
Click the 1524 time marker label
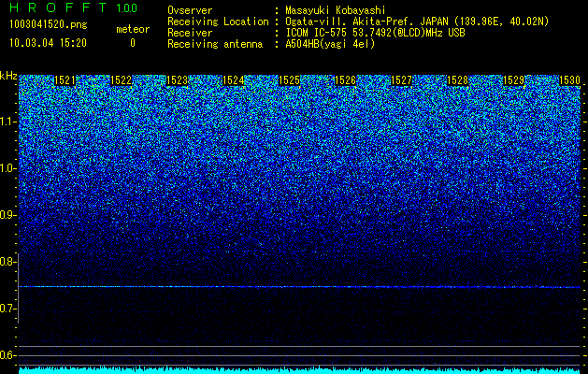pos(234,80)
